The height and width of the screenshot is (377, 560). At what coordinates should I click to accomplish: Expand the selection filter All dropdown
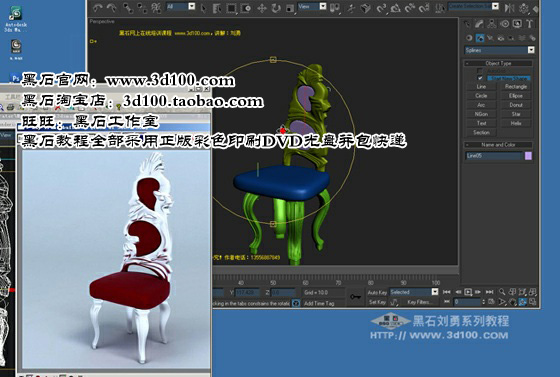tap(181, 6)
